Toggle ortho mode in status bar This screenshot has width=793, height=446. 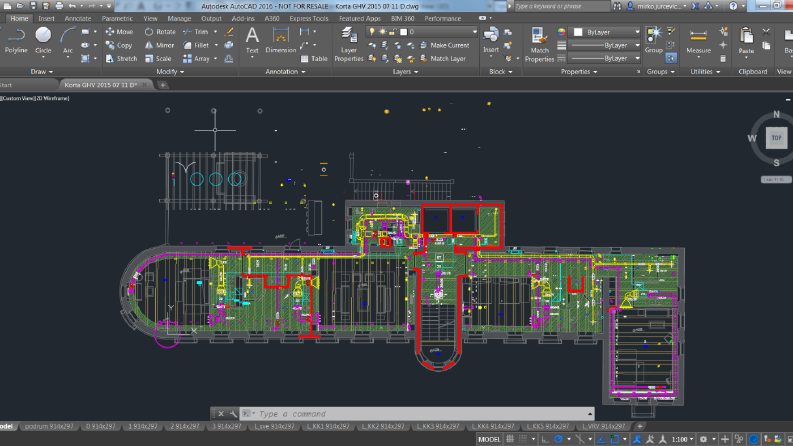(545, 439)
